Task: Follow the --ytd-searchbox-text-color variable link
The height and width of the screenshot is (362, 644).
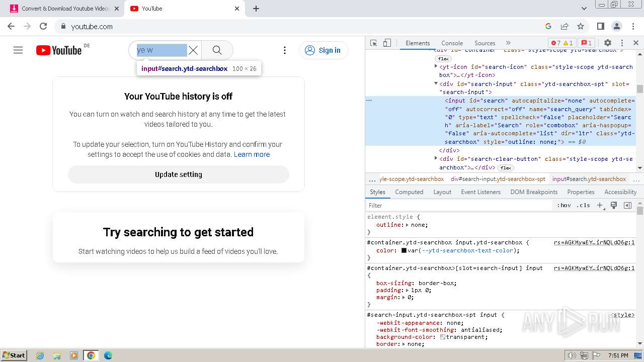Action: point(467,250)
